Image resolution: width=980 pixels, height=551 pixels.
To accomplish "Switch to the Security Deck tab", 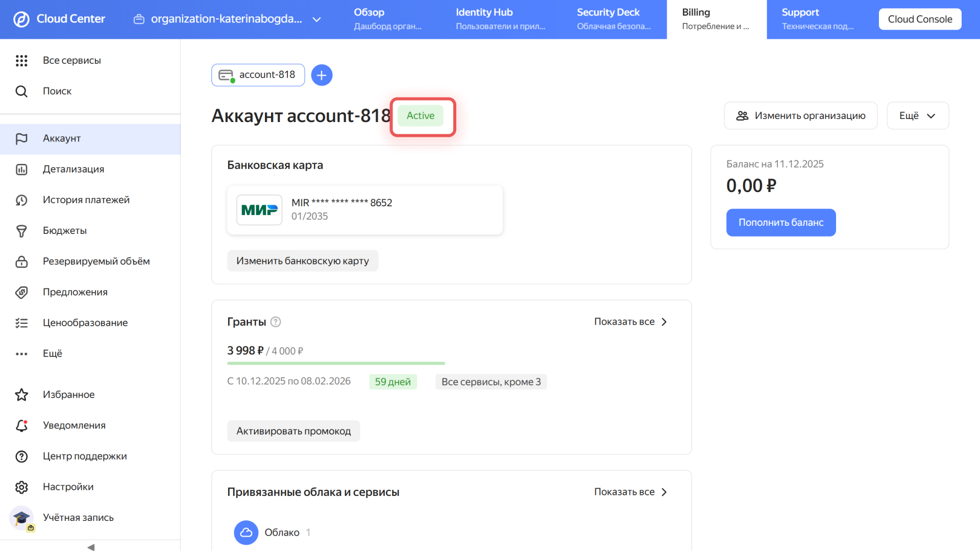I will (x=614, y=19).
